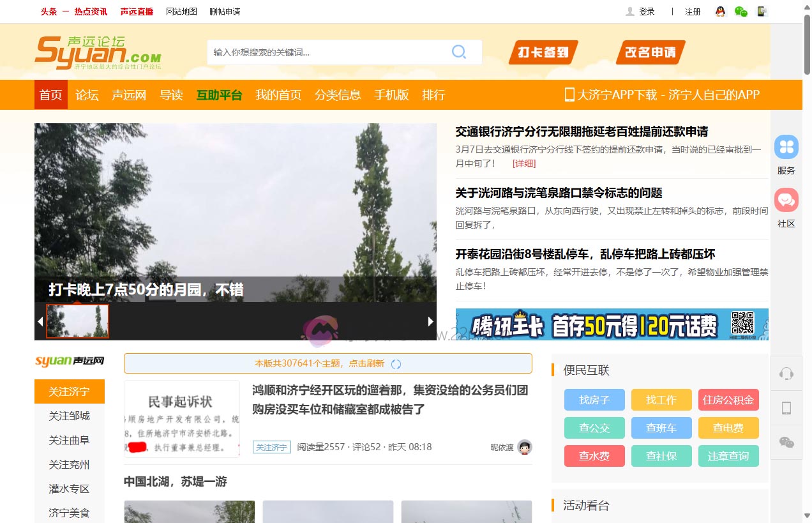This screenshot has height=523, width=812.
Task: Click the 打卡签到 check-in button
Action: 543,52
